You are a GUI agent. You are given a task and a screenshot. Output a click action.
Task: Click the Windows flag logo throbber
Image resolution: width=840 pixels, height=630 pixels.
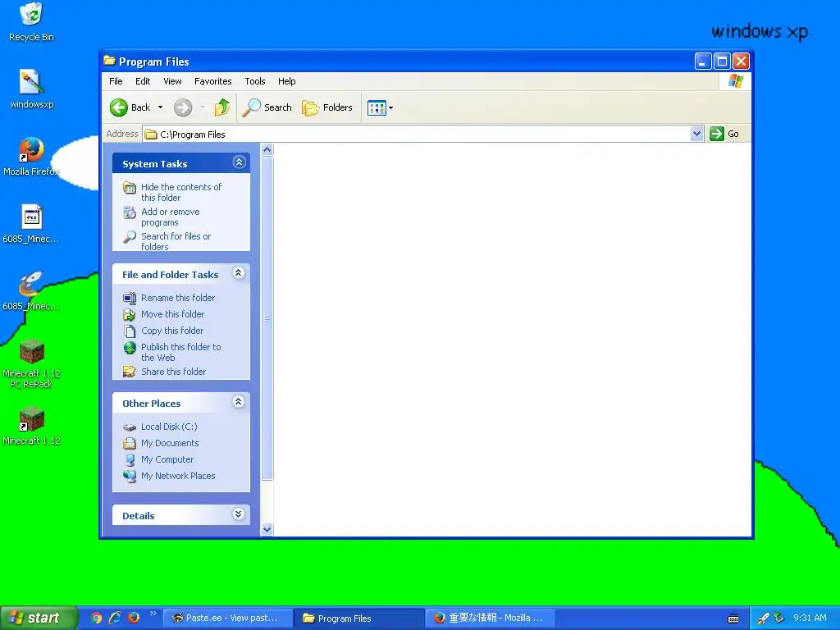[x=736, y=81]
